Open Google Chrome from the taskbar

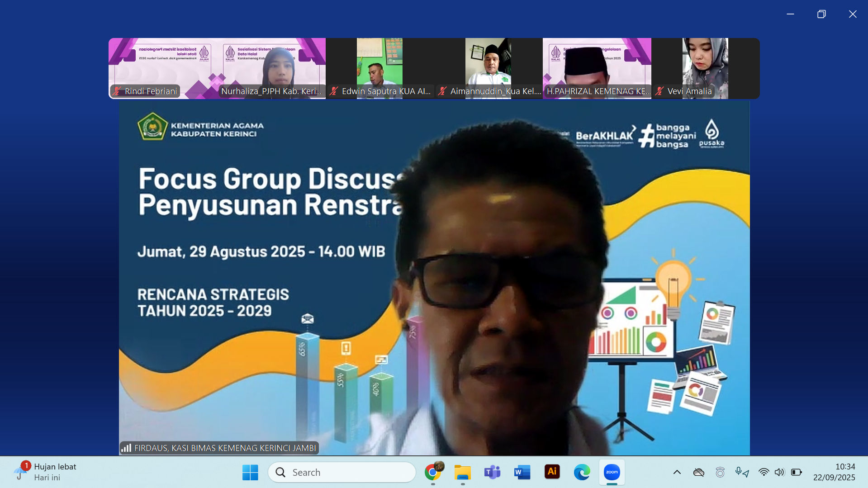point(433,472)
